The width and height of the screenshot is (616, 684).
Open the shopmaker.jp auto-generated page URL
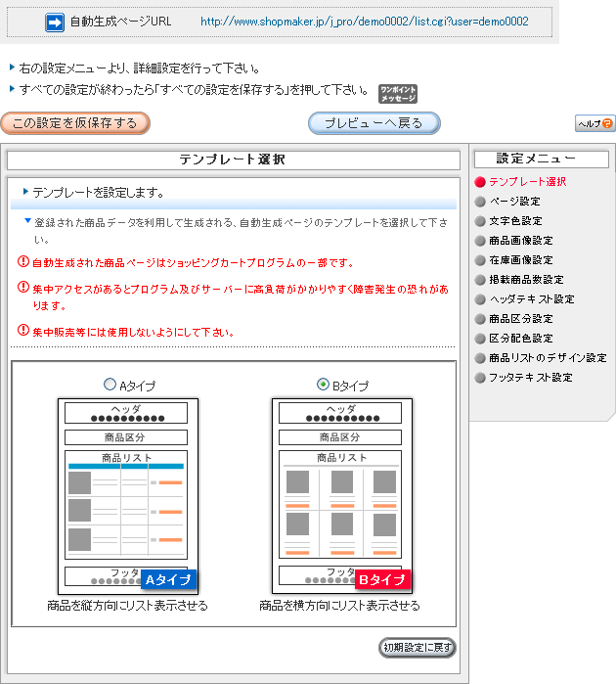(x=364, y=22)
